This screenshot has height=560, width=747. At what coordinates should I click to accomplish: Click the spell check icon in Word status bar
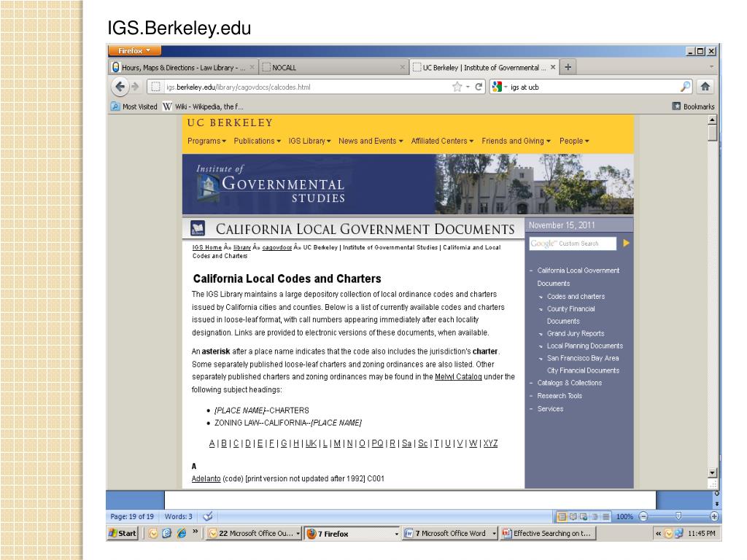pos(208,516)
